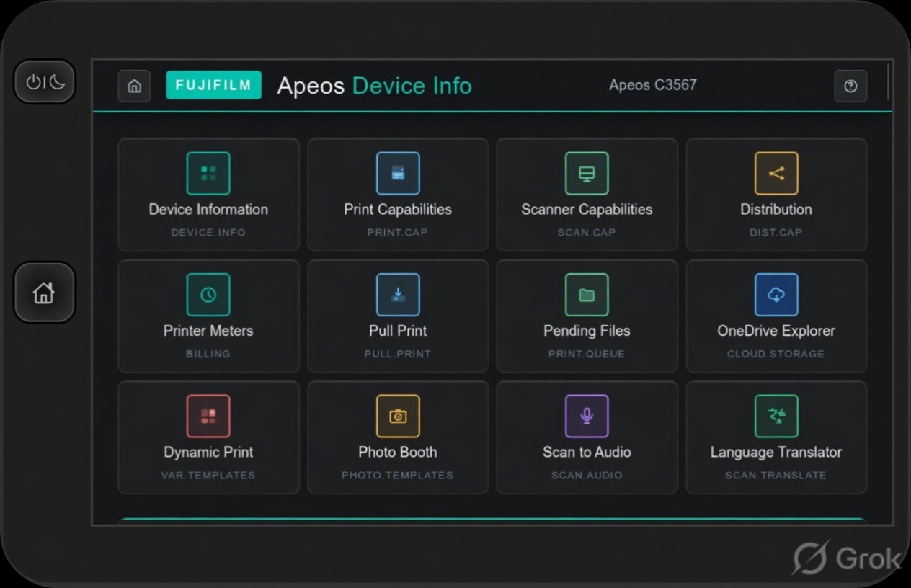The image size is (911, 588).
Task: Select the Dynamic Print label
Action: point(208,453)
